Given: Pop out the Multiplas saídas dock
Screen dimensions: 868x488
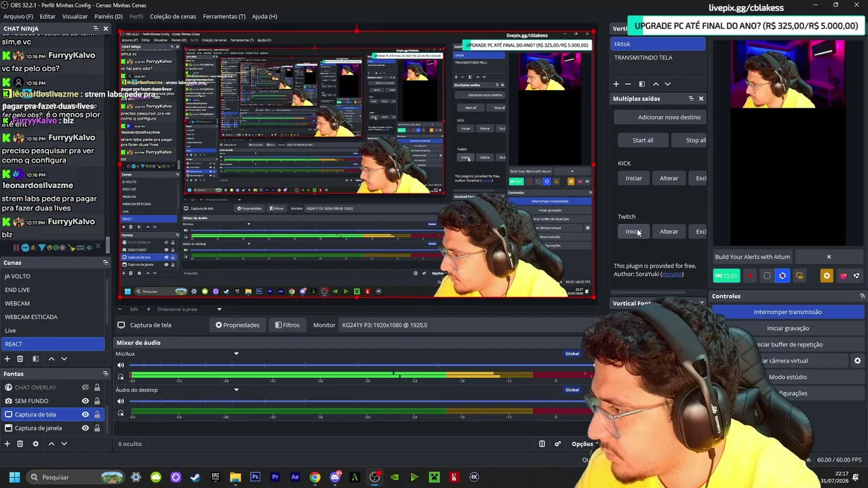Looking at the screenshot, I should point(691,99).
